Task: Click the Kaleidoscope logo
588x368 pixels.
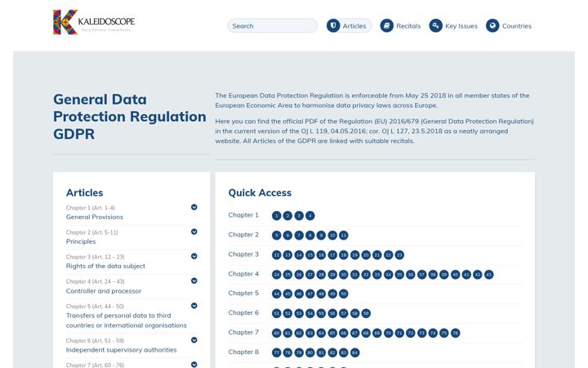Action: pos(94,22)
